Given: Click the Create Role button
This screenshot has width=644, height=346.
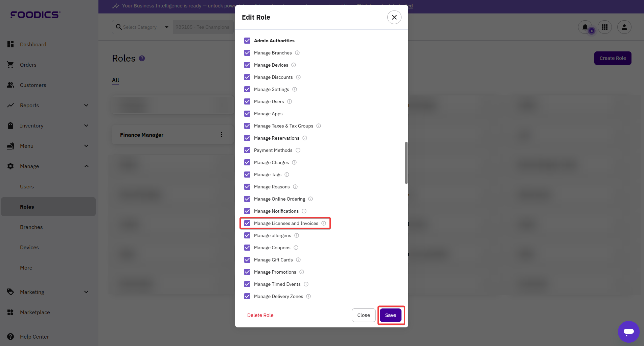Looking at the screenshot, I should 613,58.
